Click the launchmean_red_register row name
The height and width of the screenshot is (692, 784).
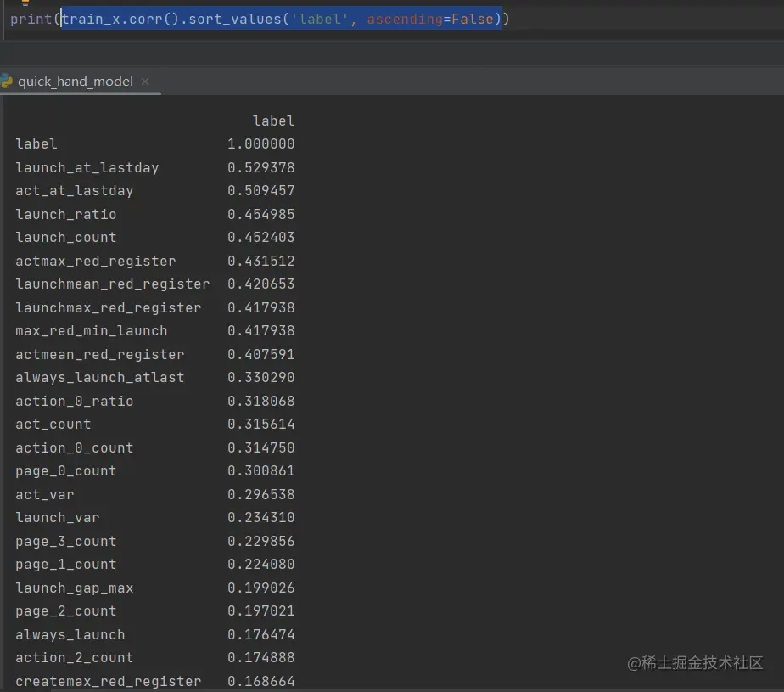point(113,284)
